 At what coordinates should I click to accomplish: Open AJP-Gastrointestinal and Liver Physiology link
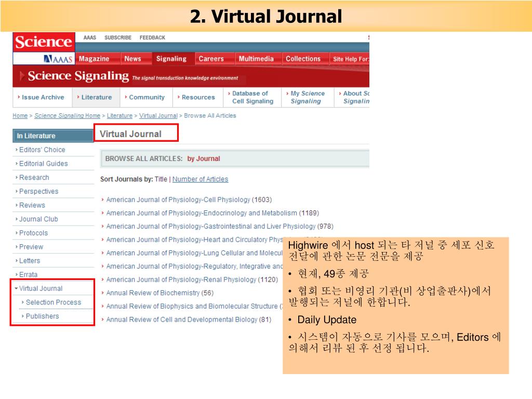pos(211,227)
